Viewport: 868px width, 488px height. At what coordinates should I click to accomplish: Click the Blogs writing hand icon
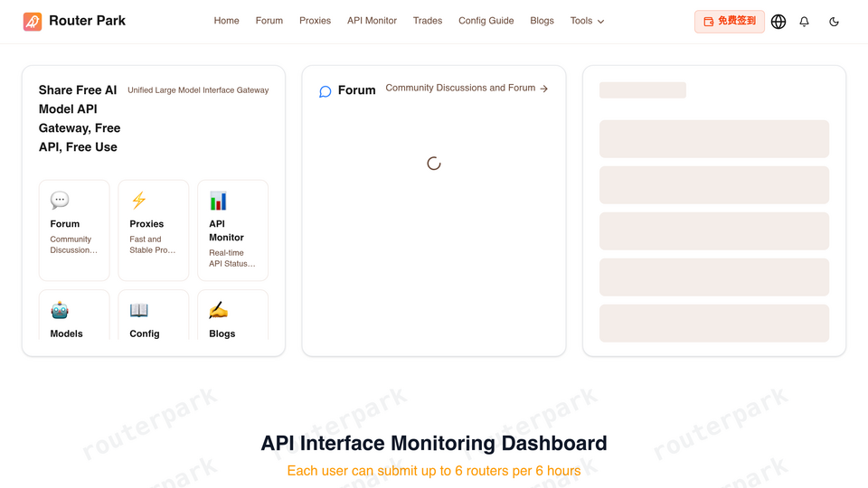(218, 310)
